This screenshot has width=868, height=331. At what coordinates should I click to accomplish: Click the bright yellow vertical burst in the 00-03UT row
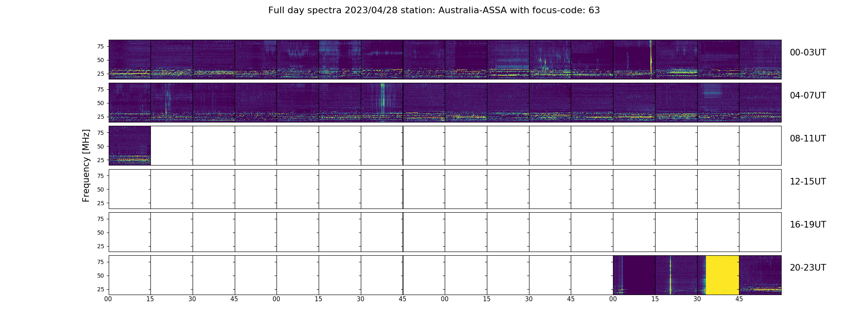(x=651, y=59)
